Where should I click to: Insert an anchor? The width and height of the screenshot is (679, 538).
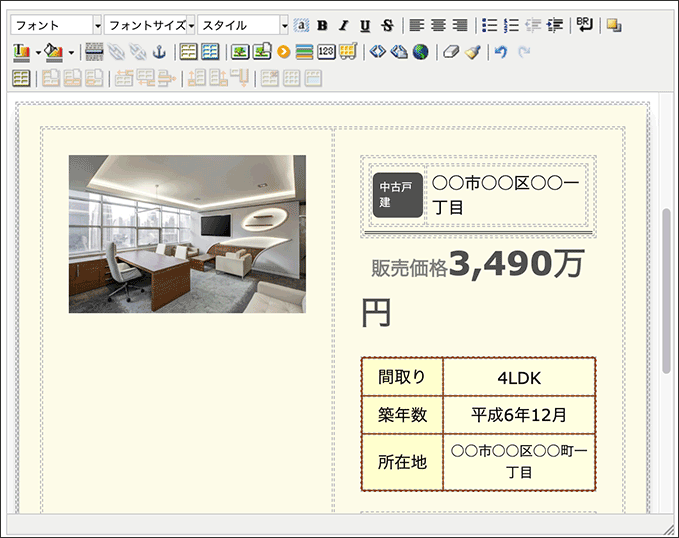[x=159, y=52]
